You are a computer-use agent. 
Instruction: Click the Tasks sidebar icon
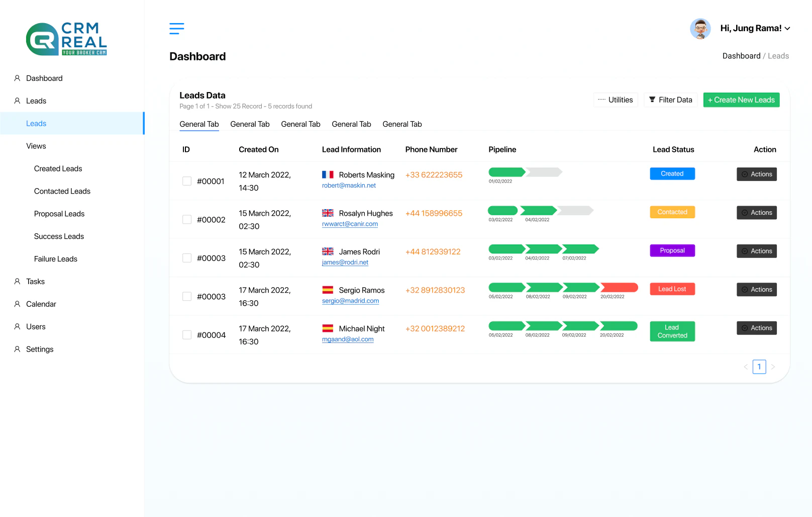click(17, 282)
